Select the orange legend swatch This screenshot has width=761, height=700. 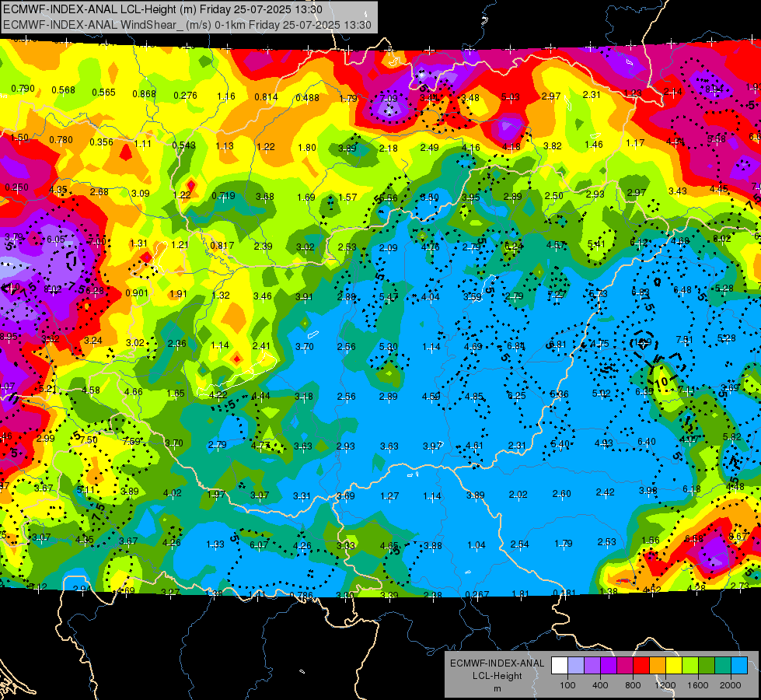[x=658, y=666]
